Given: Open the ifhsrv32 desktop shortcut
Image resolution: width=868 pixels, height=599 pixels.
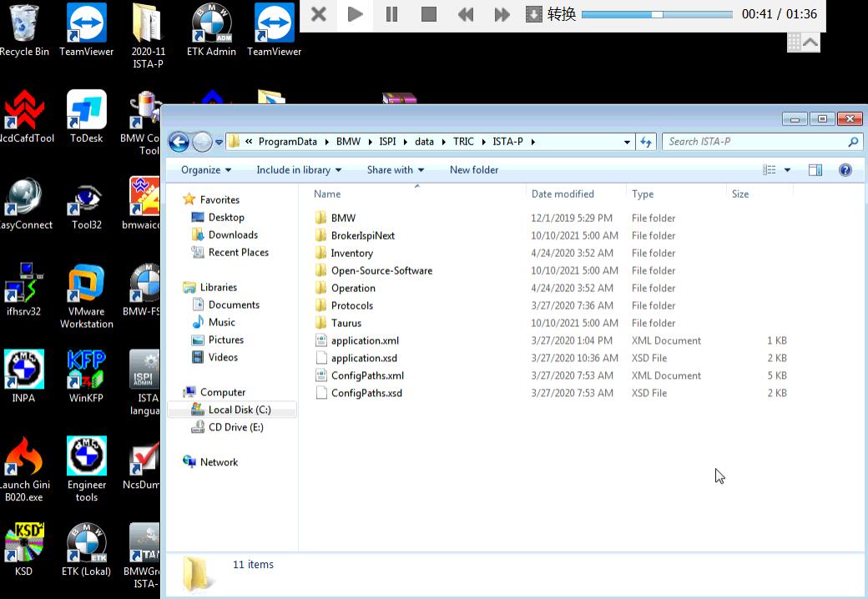Looking at the screenshot, I should pos(23,289).
